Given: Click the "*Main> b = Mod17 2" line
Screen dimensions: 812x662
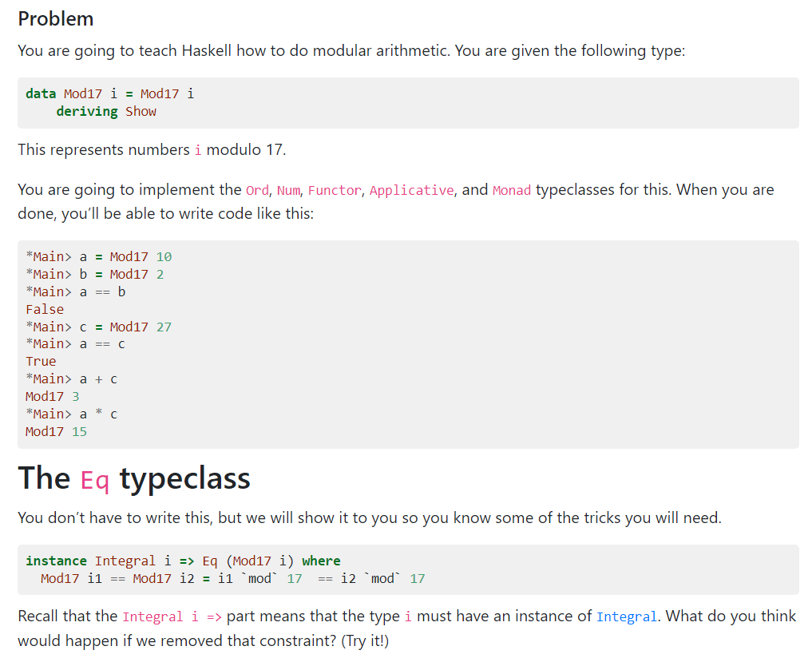Looking at the screenshot, I should point(95,274).
